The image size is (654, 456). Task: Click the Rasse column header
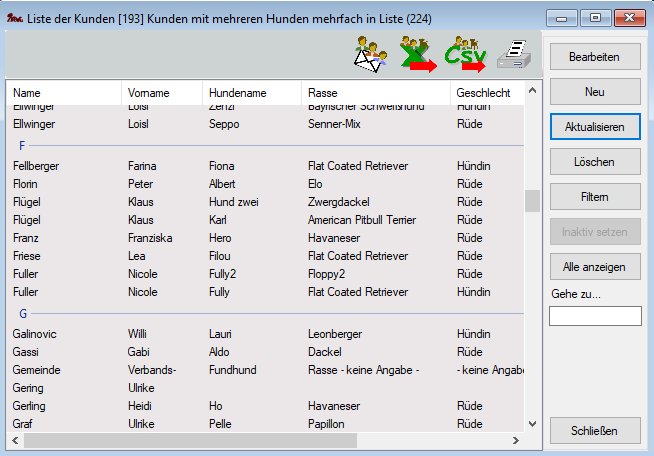pyautogui.click(x=376, y=93)
